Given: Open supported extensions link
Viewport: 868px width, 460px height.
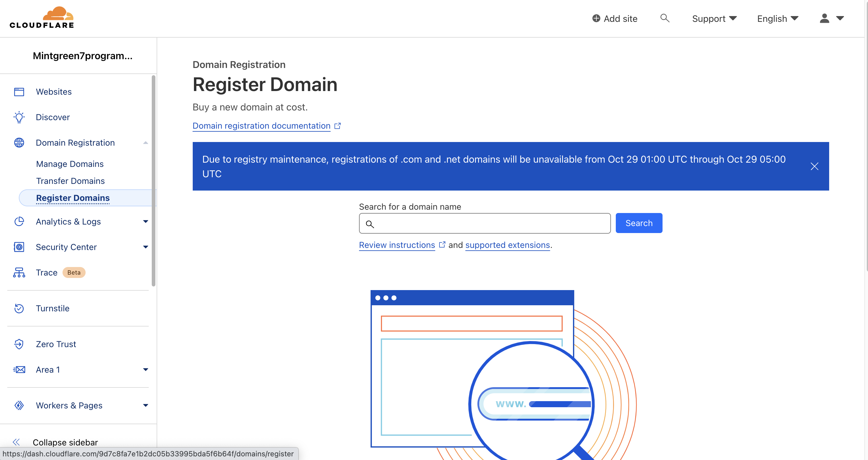Looking at the screenshot, I should (507, 245).
